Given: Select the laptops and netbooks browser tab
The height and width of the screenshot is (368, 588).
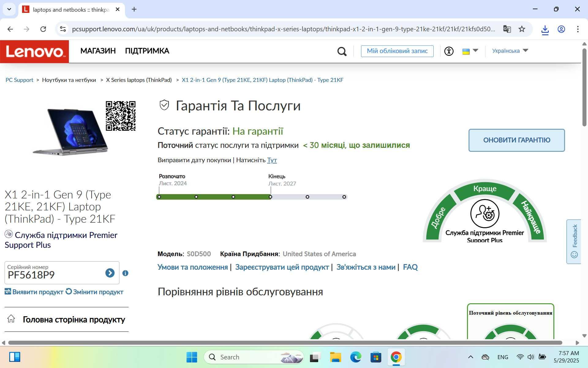Looking at the screenshot, I should 71,10.
